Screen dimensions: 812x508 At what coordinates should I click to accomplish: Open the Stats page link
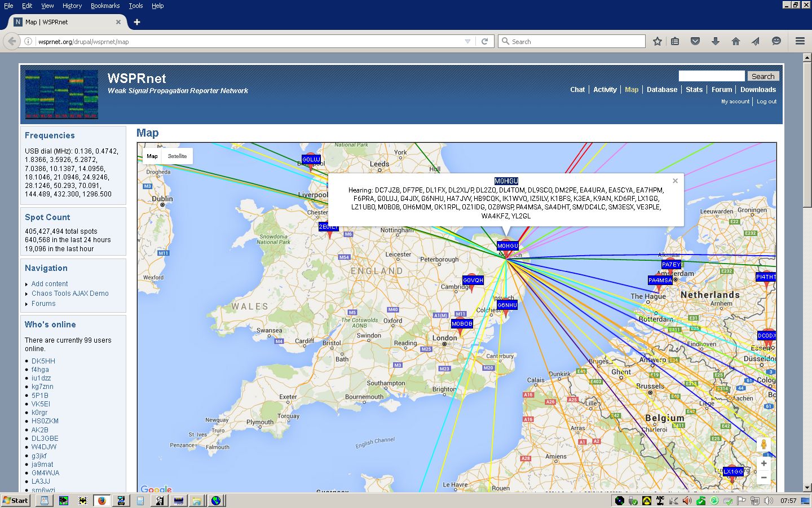pyautogui.click(x=694, y=90)
